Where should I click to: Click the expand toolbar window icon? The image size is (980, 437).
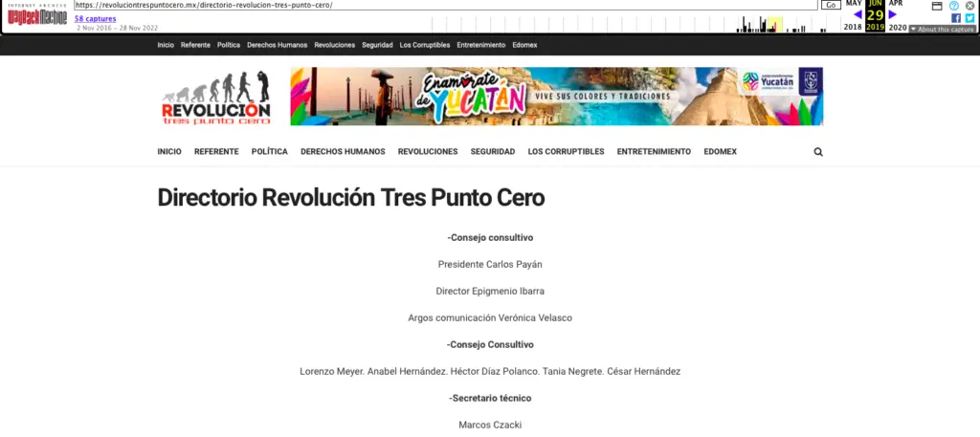click(937, 6)
